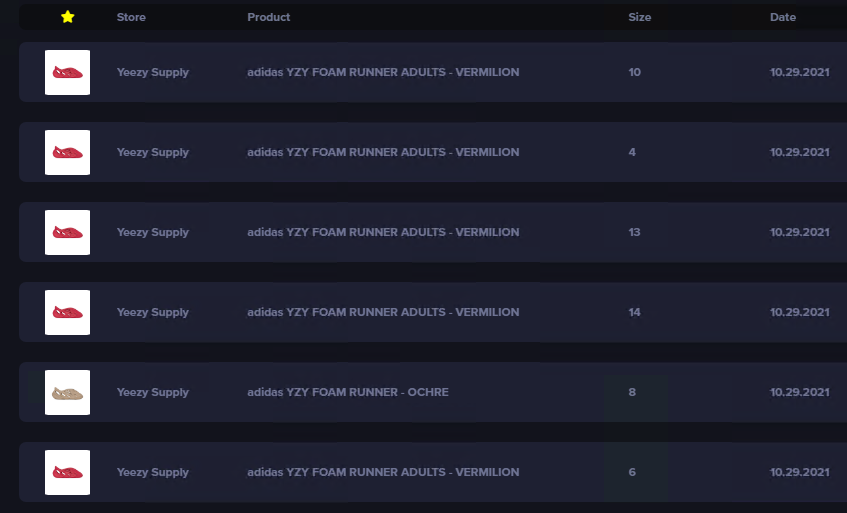Select adidas YZY FOAM RUNNER - OCHRE text
The image size is (847, 513).
(x=348, y=392)
